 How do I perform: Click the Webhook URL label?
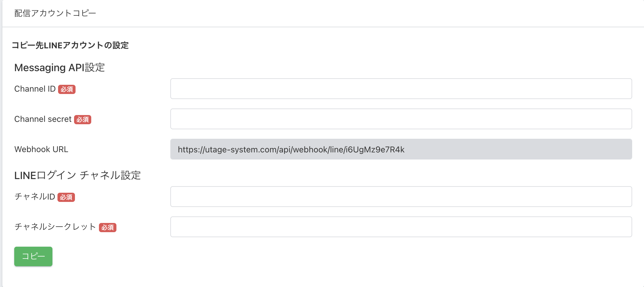pos(41,149)
